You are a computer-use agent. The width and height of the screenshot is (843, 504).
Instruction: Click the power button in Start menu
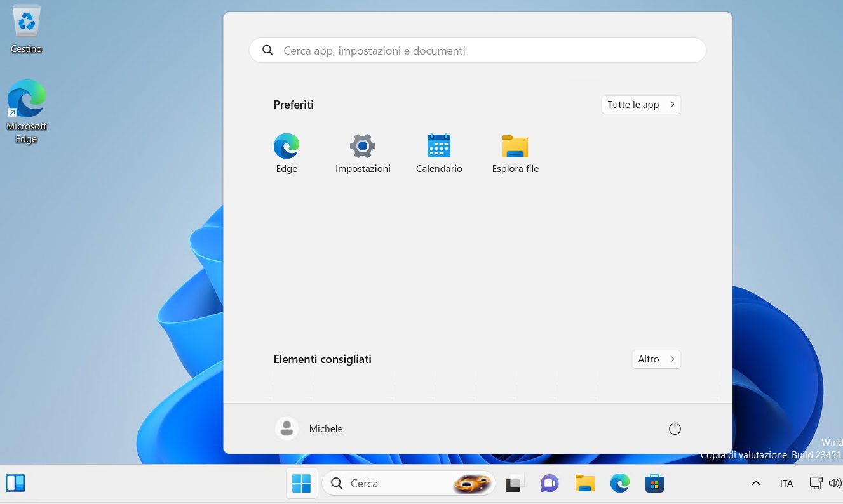point(675,429)
